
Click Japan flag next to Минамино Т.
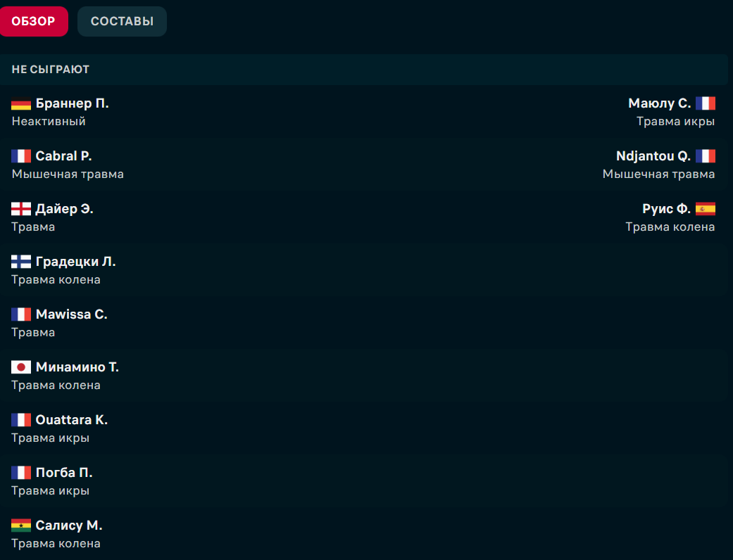pyautogui.click(x=21, y=367)
